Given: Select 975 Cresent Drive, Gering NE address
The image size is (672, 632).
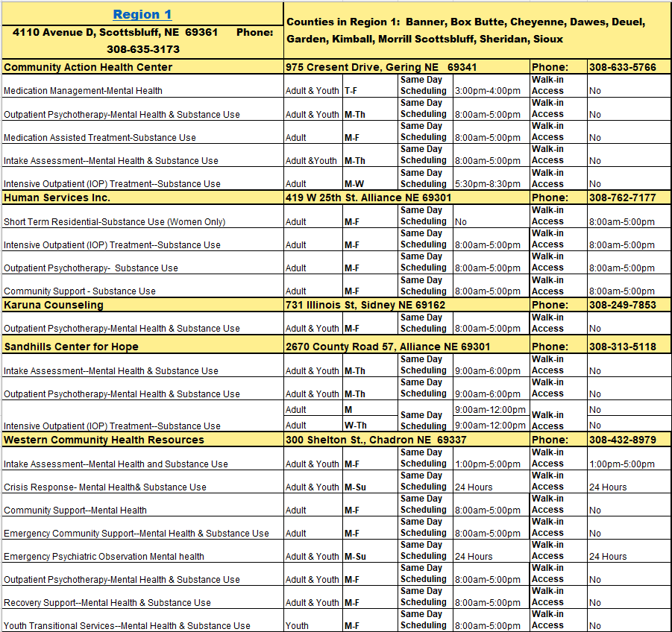Looking at the screenshot, I should pos(406,67).
